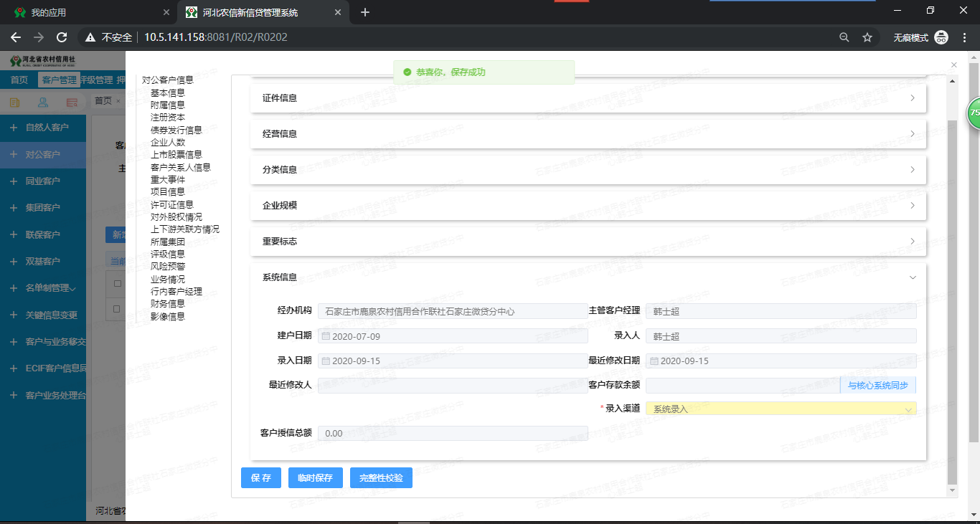Click the green progress bubble on right edge
980x524 pixels.
click(974, 113)
